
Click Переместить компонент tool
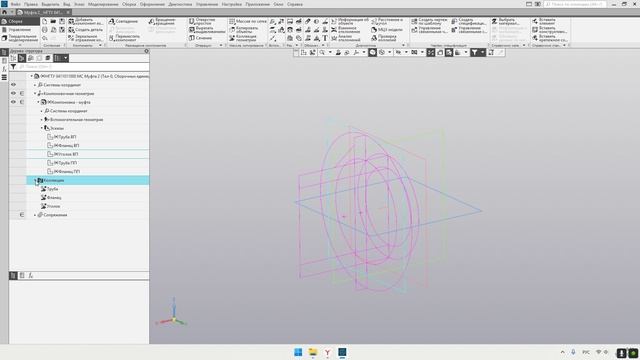point(124,38)
